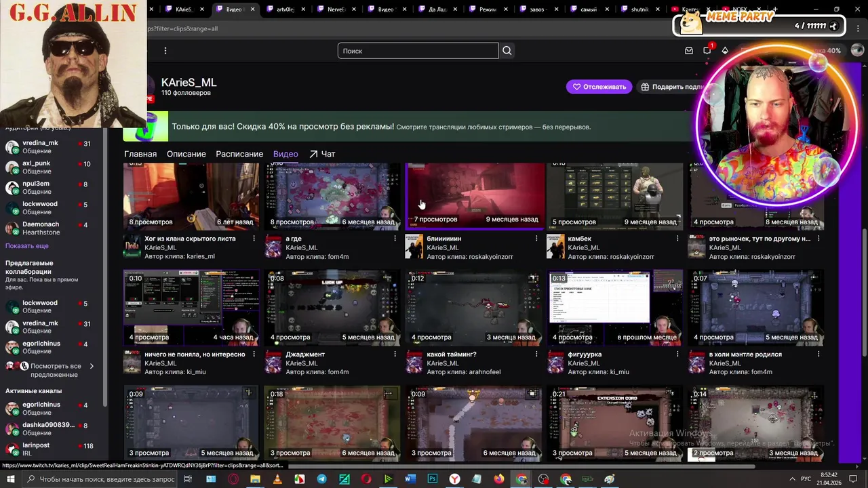This screenshot has width=868, height=488.
Task: Open VLC player from the taskbar
Action: point(277,479)
